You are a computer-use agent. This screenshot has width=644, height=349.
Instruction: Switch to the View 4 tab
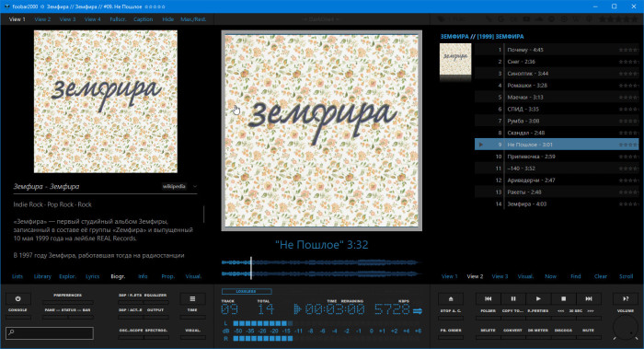[x=92, y=19]
